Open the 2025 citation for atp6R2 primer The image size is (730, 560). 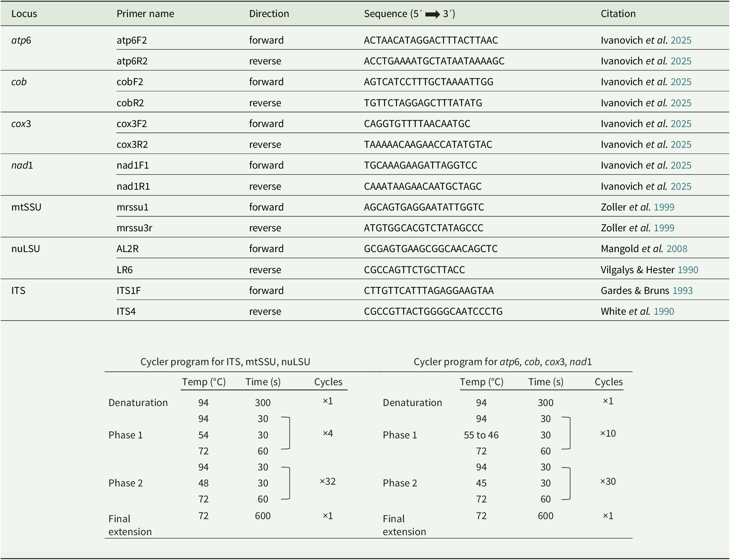tap(681, 61)
